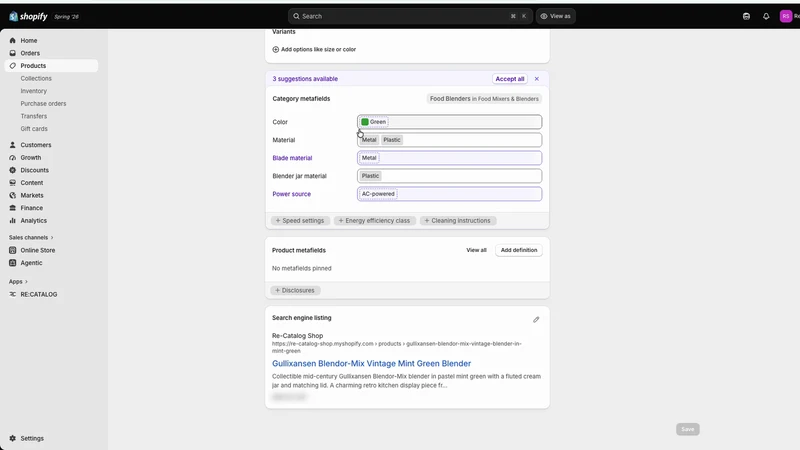Open Blender jar material field

pos(449,176)
